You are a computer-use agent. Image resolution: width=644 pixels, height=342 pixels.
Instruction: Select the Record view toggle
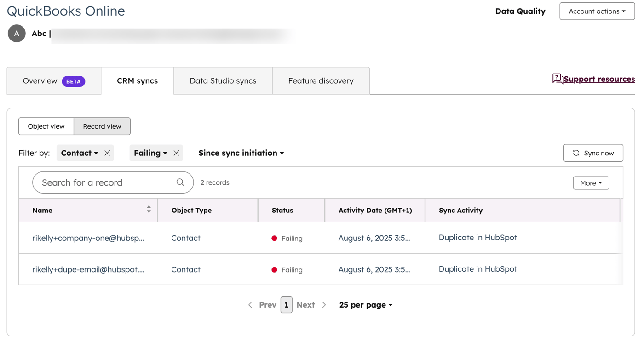(102, 126)
